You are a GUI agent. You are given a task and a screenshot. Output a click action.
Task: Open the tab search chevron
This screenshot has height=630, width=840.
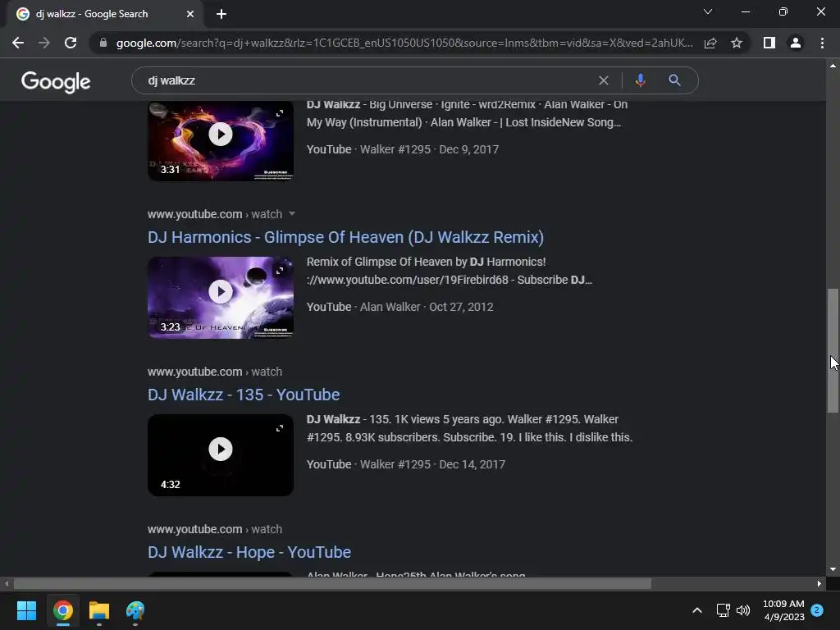(x=708, y=11)
